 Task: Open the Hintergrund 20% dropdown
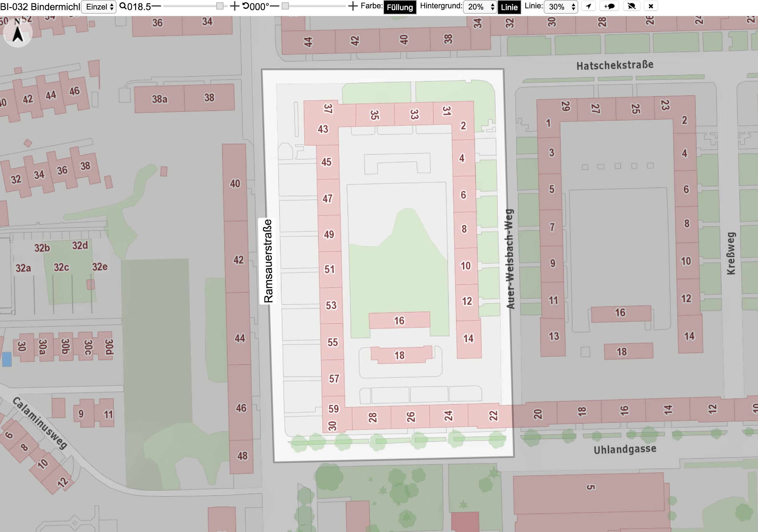[480, 7]
